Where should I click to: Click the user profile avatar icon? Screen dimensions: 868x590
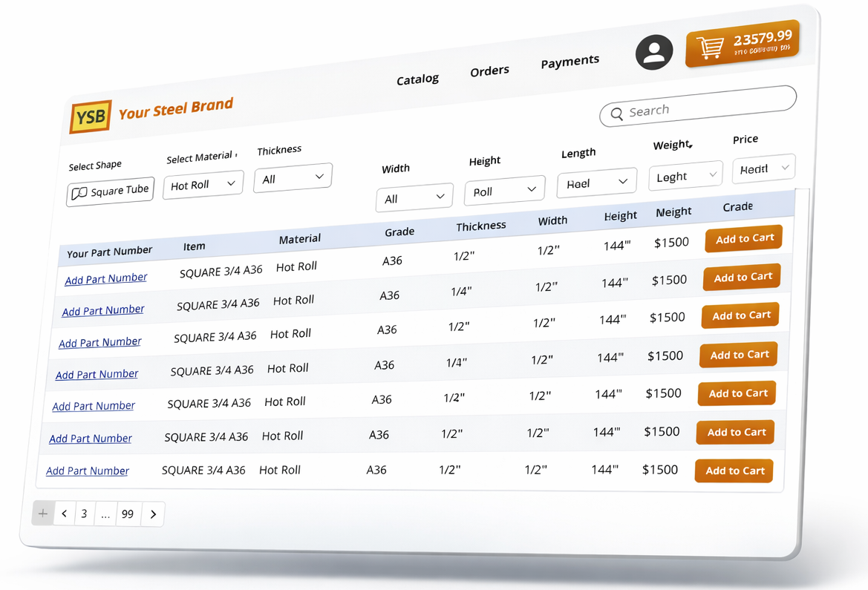point(653,52)
